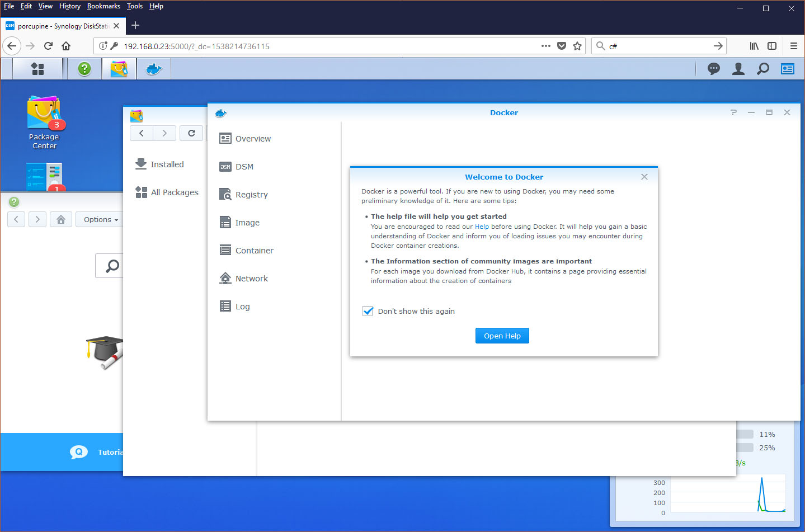Go to the Firefox home page
Image resolution: width=805 pixels, height=532 pixels.
[x=66, y=46]
